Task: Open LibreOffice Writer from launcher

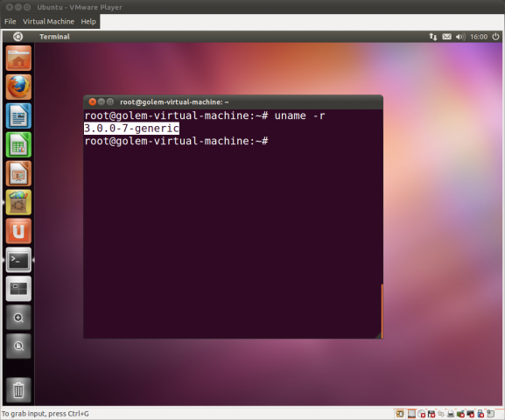Action: pos(18,115)
